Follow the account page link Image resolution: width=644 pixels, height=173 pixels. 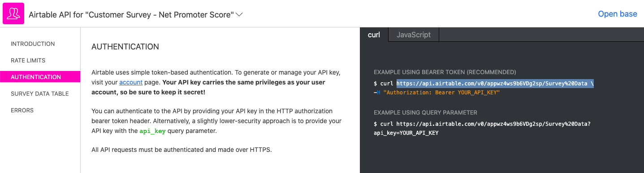click(131, 82)
